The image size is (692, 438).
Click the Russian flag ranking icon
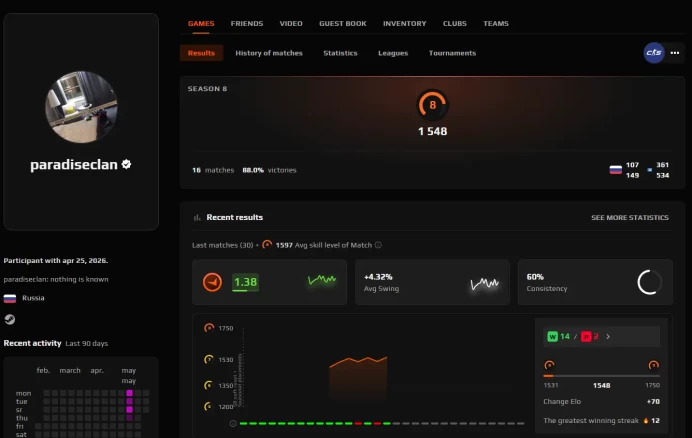(616, 170)
